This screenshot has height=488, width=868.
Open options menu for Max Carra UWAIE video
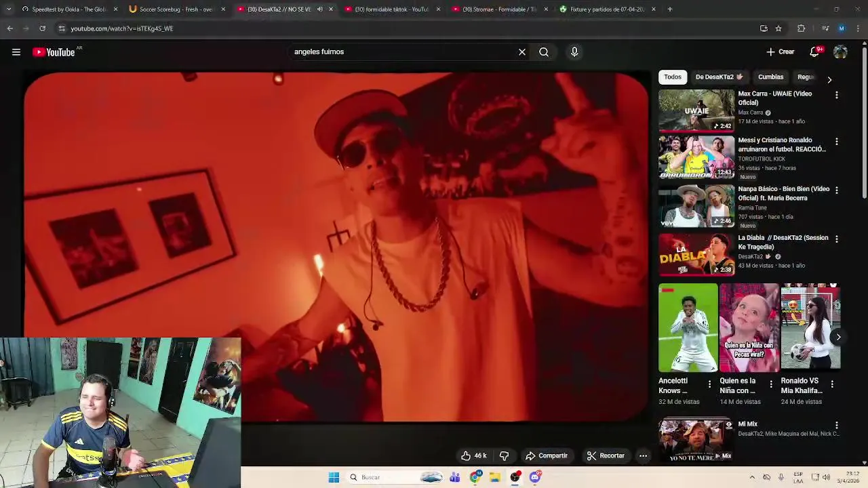point(836,96)
